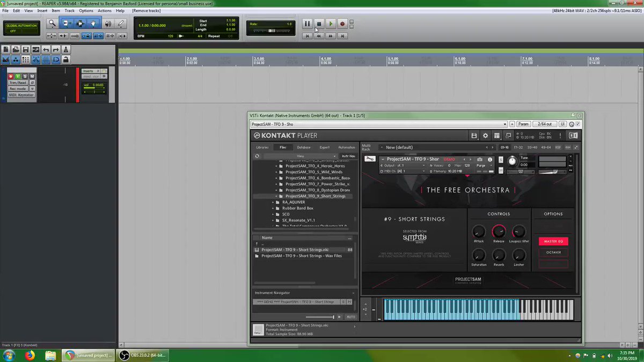Open the Options menu
Image resolution: width=644 pixels, height=362 pixels.
click(86, 11)
